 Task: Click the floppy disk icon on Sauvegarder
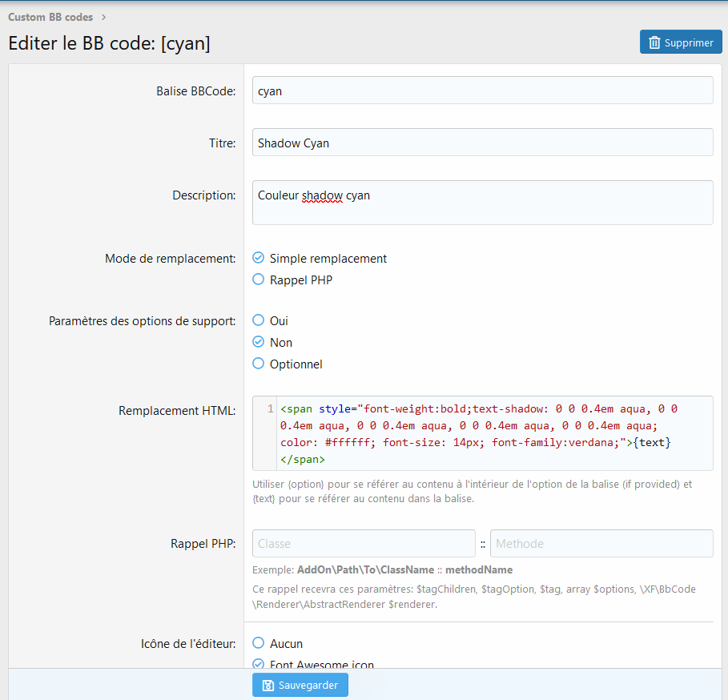pyautogui.click(x=267, y=686)
